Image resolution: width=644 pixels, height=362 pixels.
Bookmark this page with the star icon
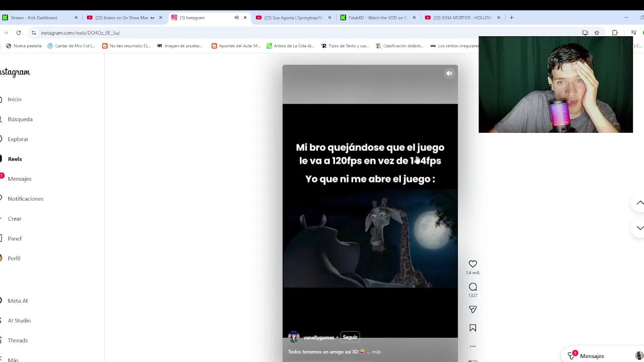[x=597, y=33]
